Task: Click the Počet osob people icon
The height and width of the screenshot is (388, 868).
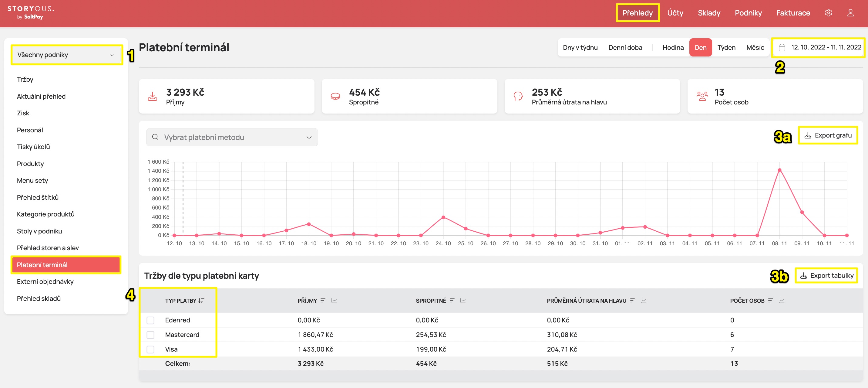Action: (x=702, y=97)
